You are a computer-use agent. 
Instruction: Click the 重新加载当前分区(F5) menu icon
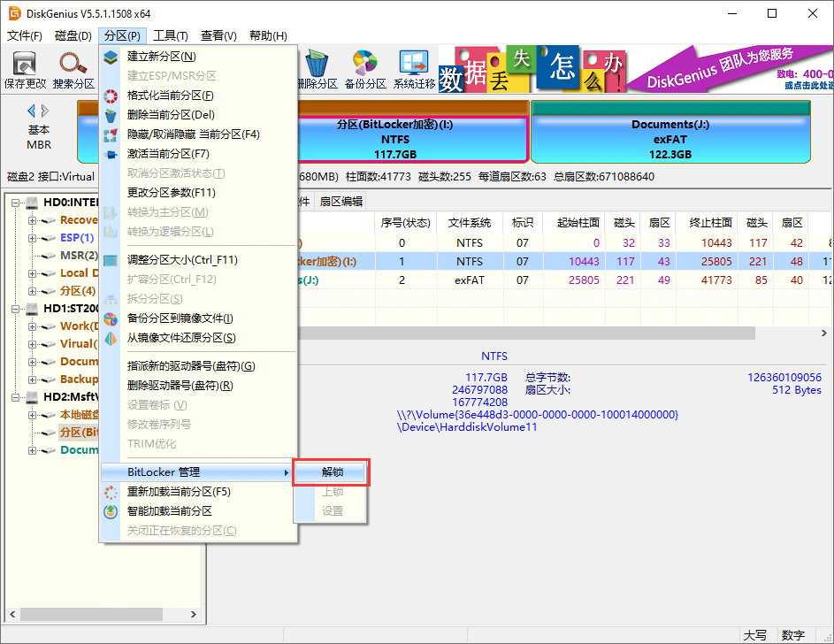coord(110,491)
